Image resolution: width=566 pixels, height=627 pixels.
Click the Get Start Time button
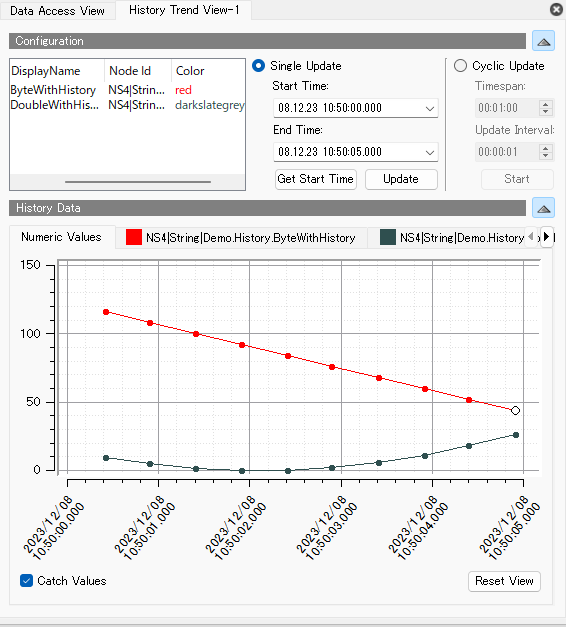point(316,179)
